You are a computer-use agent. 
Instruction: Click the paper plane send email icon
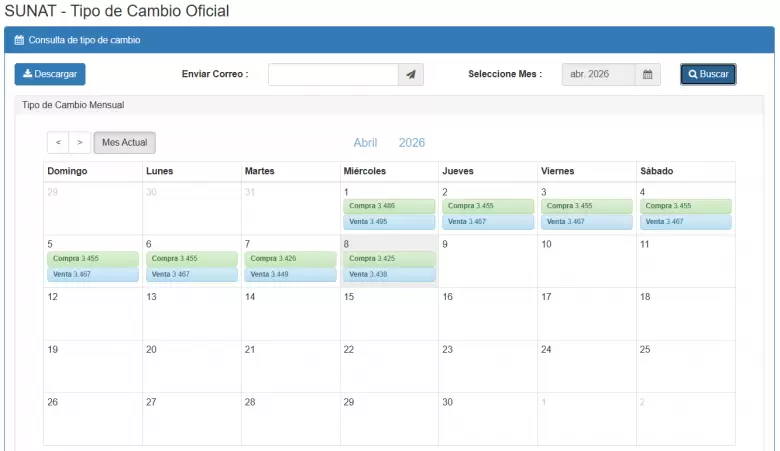[411, 75]
